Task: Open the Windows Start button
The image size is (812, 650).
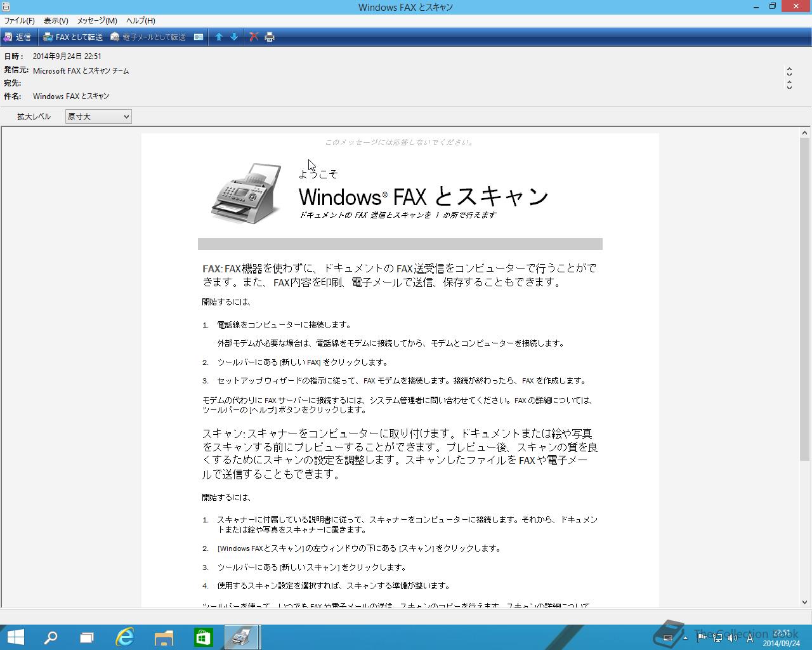Action: click(15, 637)
